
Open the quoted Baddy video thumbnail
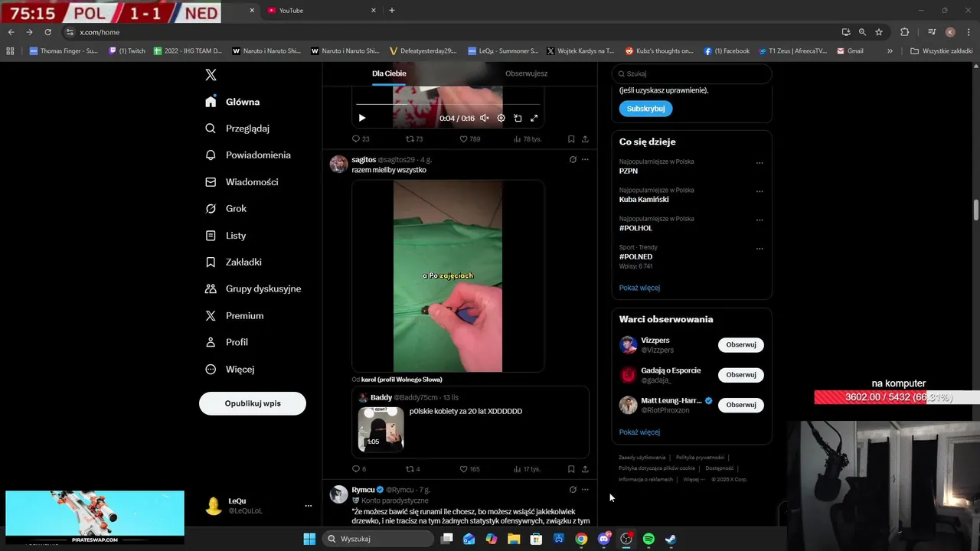coord(381,429)
